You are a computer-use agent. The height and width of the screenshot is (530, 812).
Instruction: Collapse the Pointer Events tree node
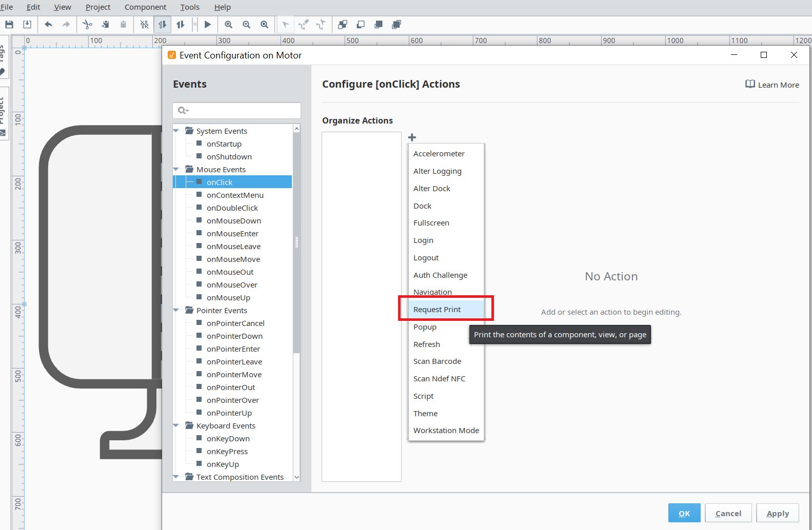(176, 310)
